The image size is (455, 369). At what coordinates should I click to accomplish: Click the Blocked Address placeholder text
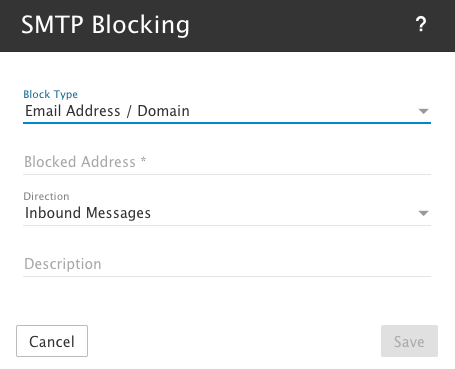[80, 162]
